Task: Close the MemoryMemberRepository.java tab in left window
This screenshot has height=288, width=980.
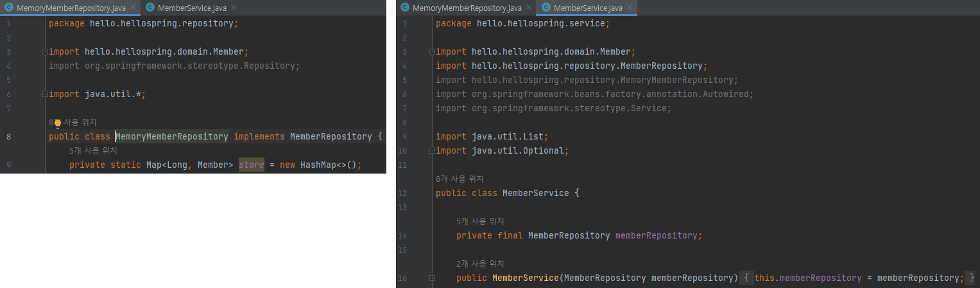Action: [x=133, y=8]
